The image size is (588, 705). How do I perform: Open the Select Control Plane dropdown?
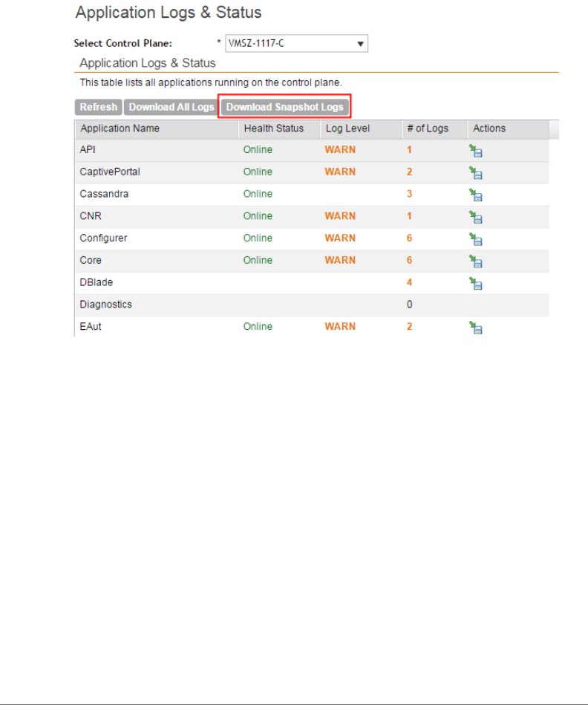pos(296,43)
